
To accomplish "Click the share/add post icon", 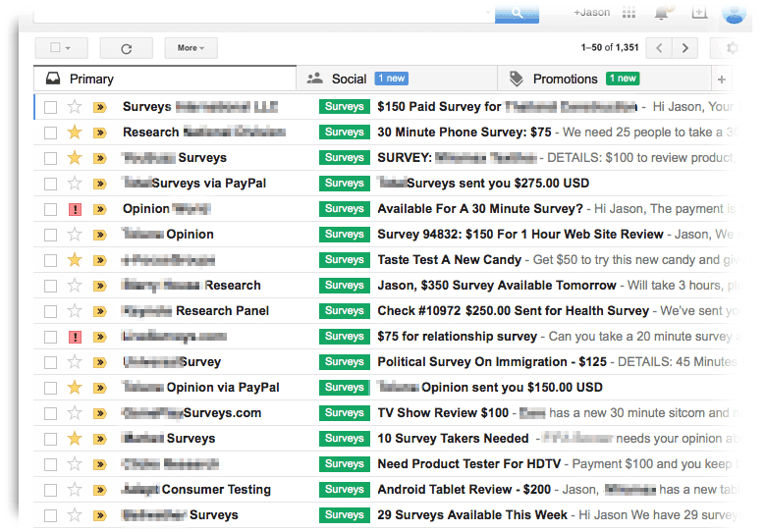I will click(699, 13).
